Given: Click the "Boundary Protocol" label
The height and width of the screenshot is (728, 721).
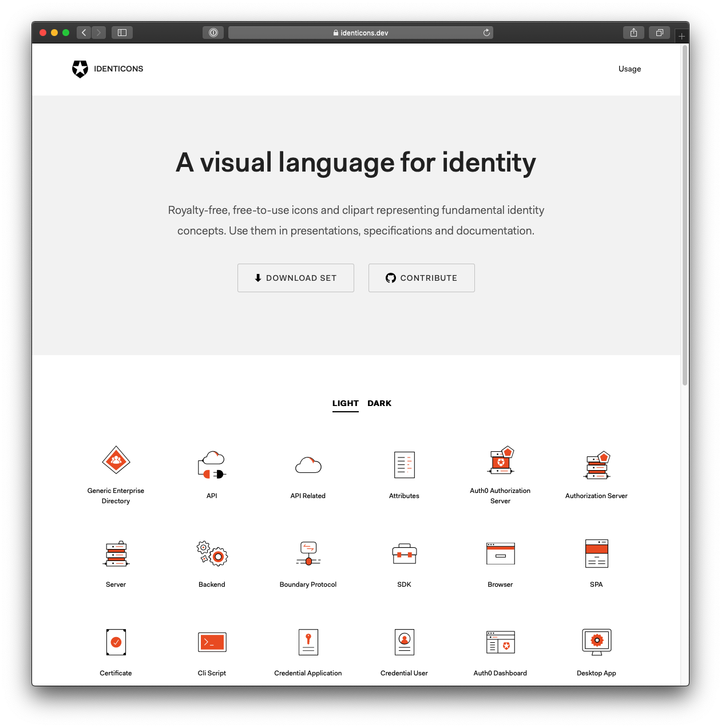Looking at the screenshot, I should pos(308,584).
